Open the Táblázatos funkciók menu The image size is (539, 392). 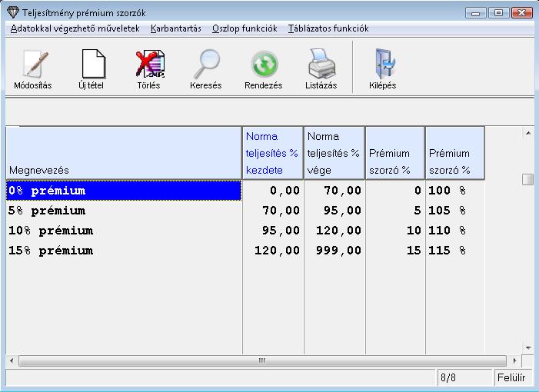point(328,28)
